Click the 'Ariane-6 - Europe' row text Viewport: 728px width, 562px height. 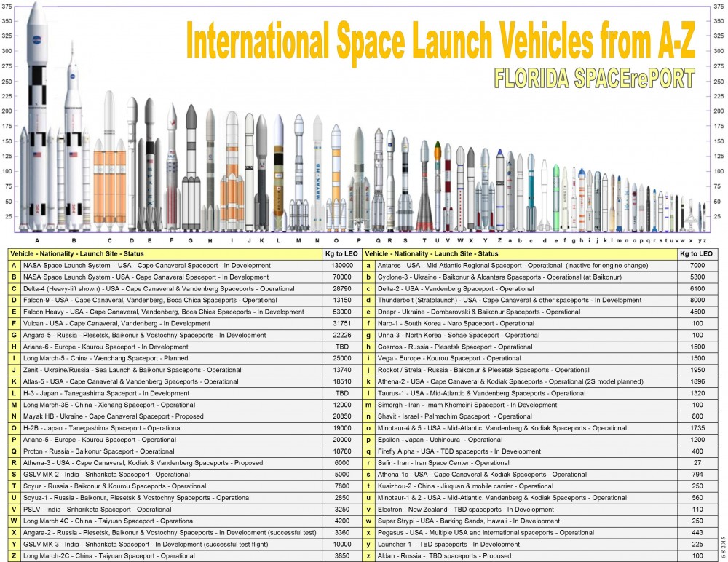tap(106, 347)
